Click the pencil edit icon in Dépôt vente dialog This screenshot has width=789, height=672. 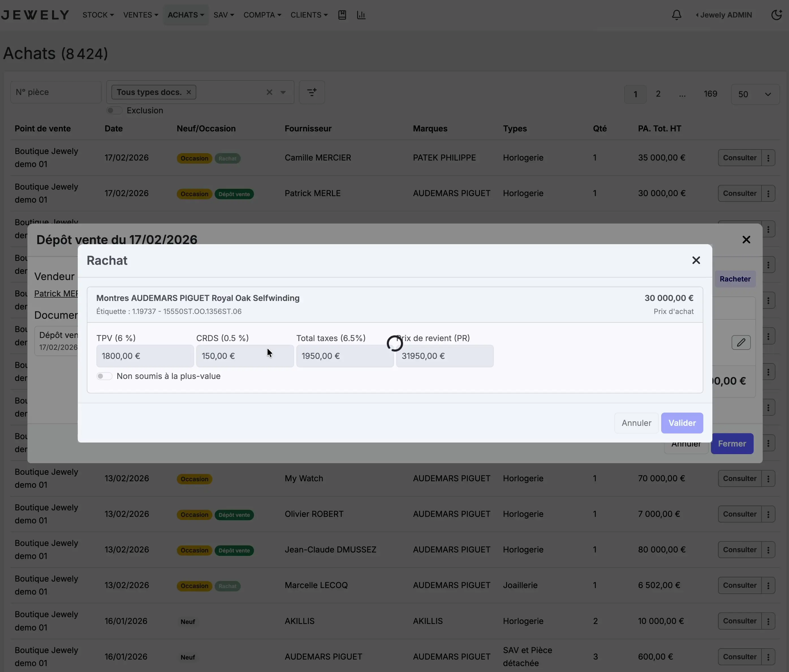pyautogui.click(x=741, y=342)
